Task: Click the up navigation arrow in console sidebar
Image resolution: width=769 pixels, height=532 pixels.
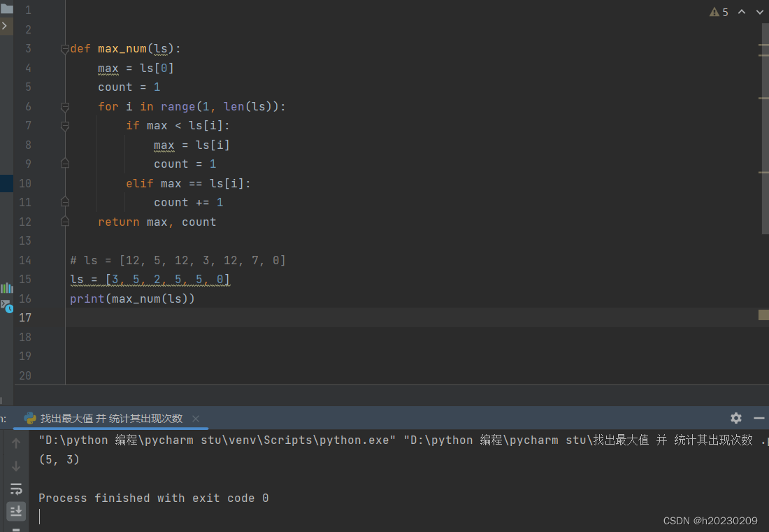Action: pyautogui.click(x=16, y=443)
